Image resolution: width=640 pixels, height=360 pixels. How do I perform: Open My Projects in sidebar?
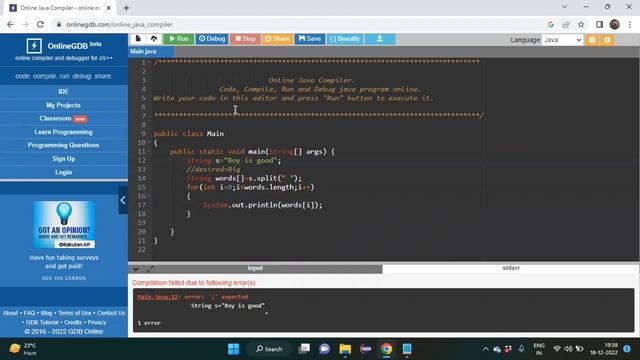coord(63,105)
